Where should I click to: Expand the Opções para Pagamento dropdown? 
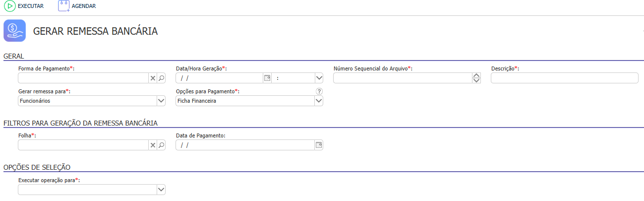pos(319,101)
